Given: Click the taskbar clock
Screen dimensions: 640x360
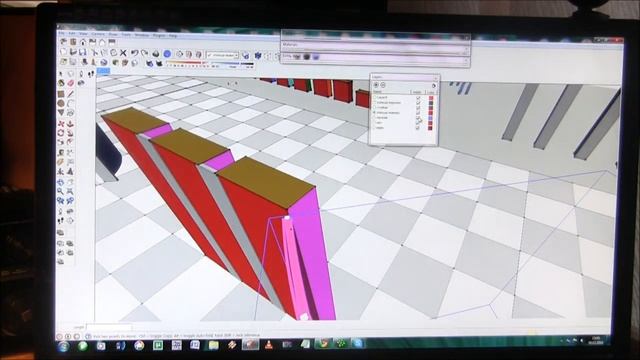Looking at the screenshot, I should pos(596,341).
